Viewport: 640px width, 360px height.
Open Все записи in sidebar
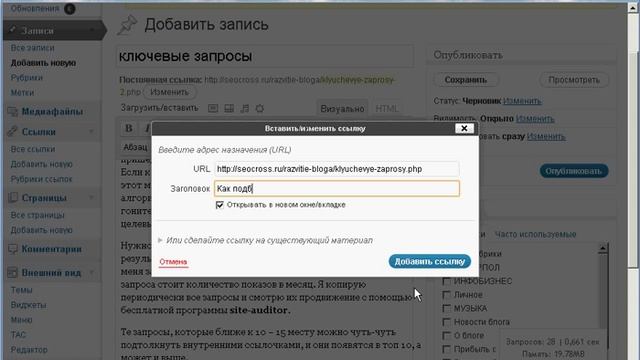point(33,48)
